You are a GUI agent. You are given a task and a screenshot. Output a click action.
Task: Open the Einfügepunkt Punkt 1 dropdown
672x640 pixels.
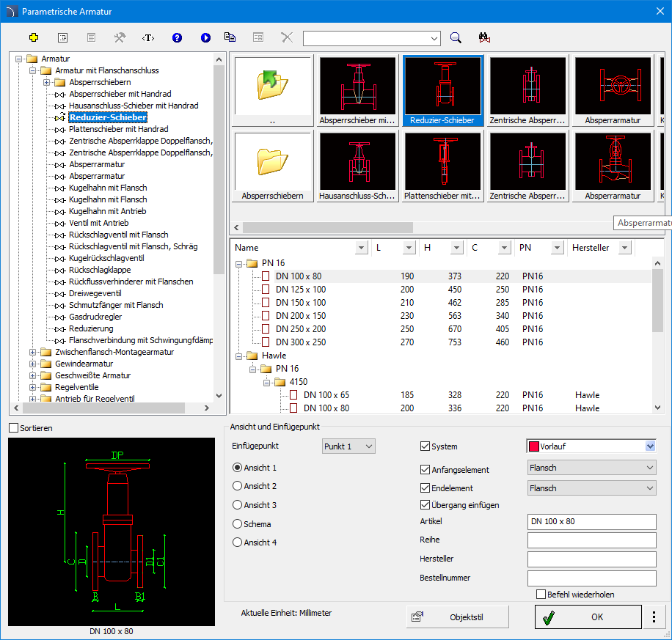tap(348, 446)
